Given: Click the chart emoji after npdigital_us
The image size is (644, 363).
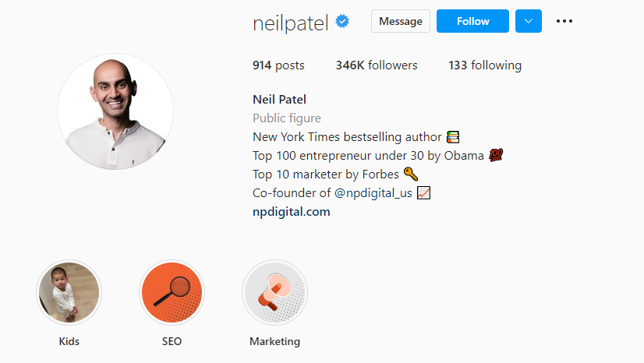Looking at the screenshot, I should coord(424,192).
